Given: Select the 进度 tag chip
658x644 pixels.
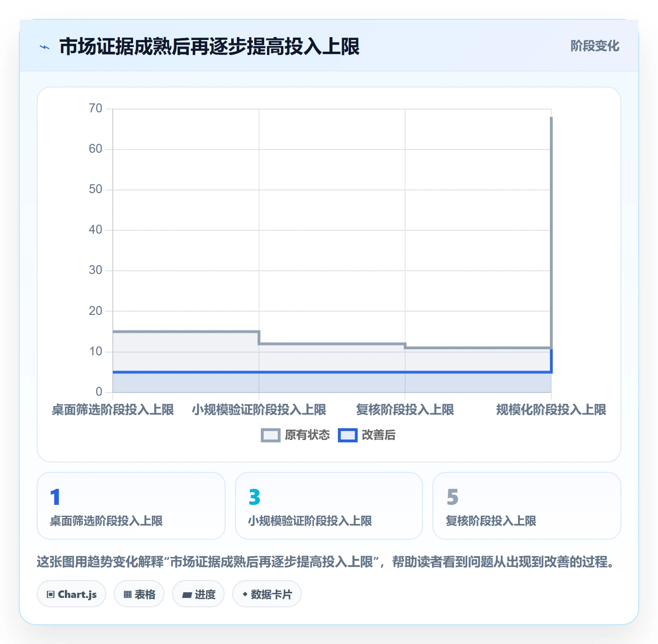Looking at the screenshot, I should (198, 594).
